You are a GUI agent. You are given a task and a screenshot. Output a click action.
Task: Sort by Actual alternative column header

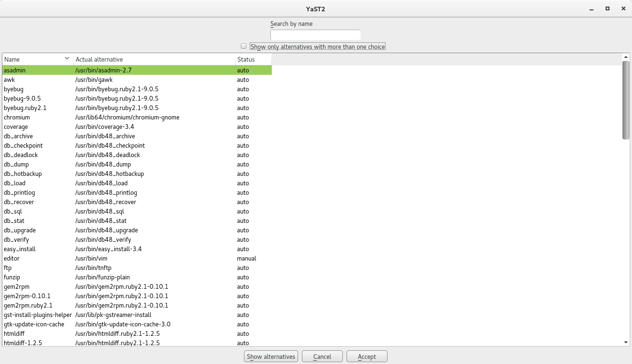pos(154,59)
